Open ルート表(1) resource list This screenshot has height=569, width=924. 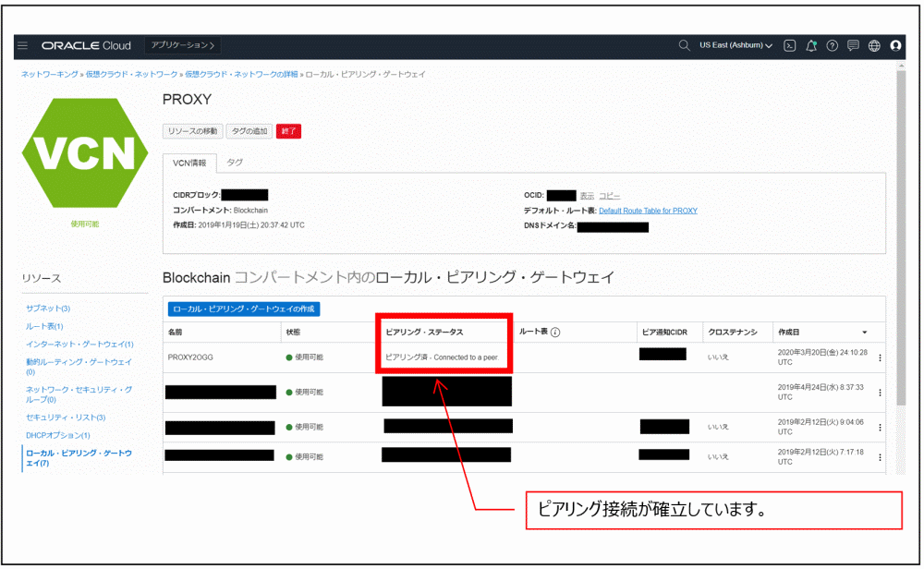tap(44, 326)
